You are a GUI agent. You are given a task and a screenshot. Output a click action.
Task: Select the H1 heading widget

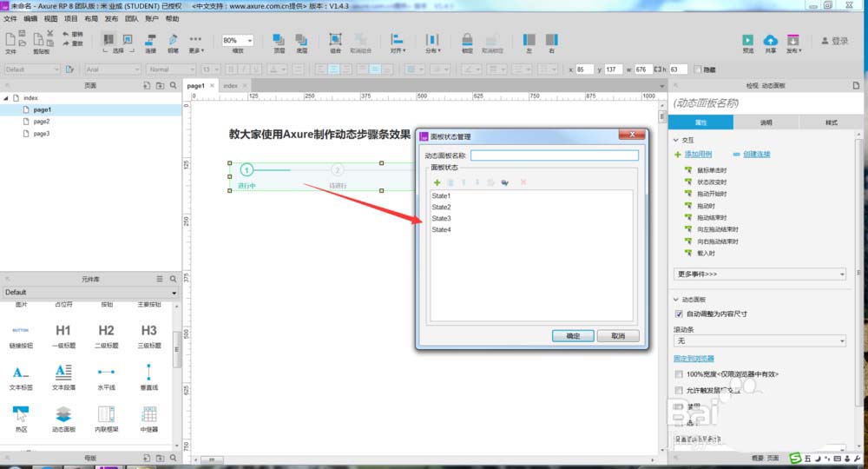[63, 335]
